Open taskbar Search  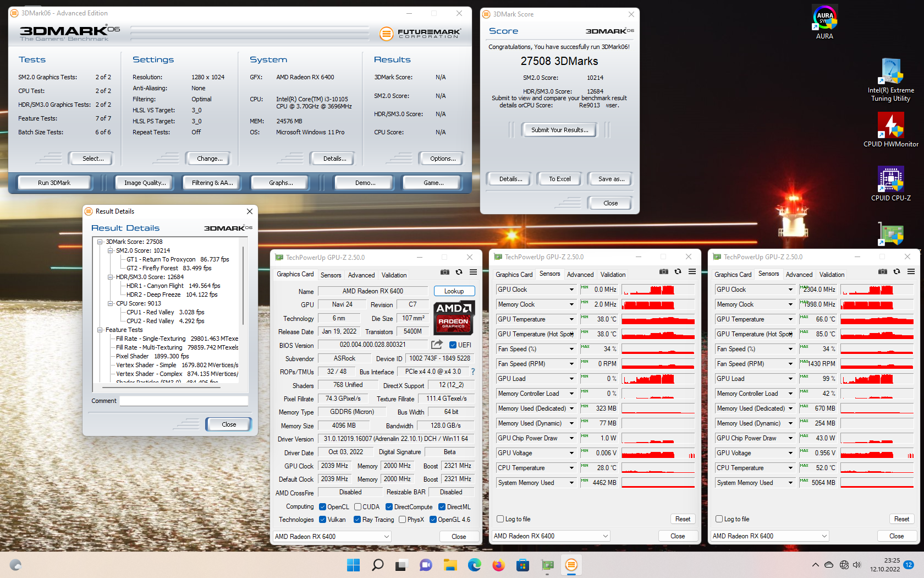(x=377, y=565)
